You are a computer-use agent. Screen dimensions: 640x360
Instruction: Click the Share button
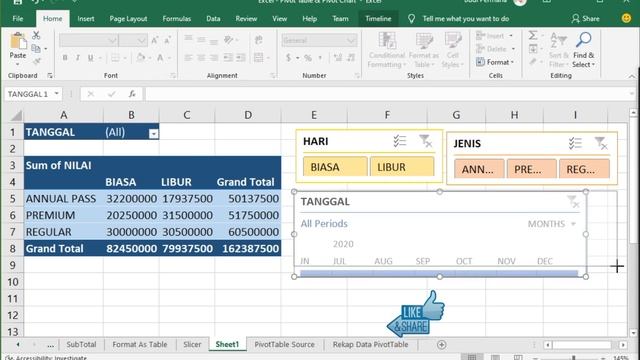click(x=585, y=19)
